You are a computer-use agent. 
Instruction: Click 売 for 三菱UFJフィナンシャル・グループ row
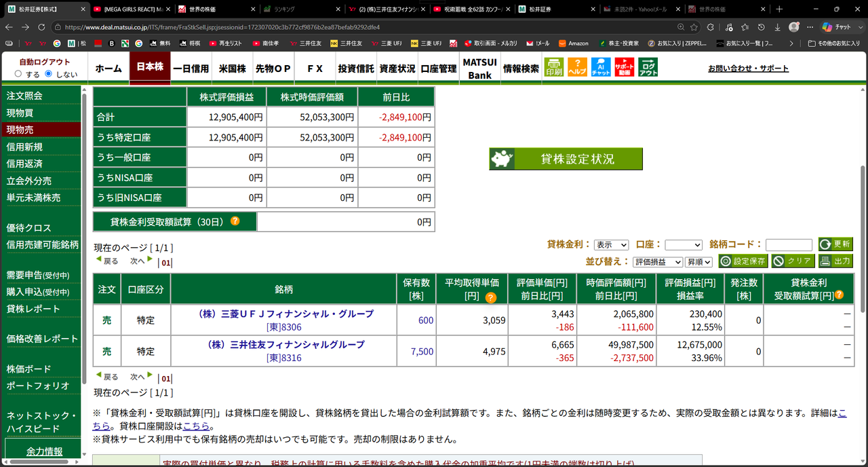point(106,320)
